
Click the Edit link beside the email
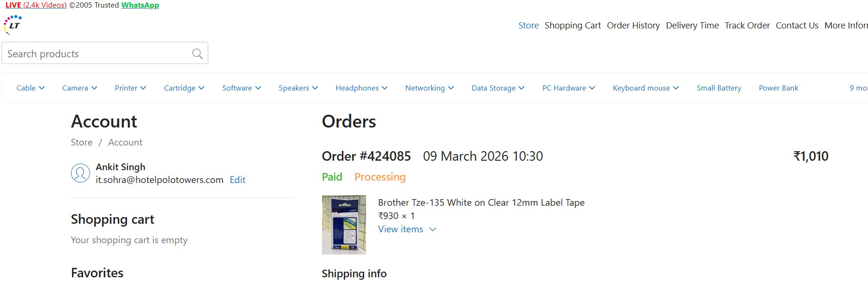coord(237,180)
